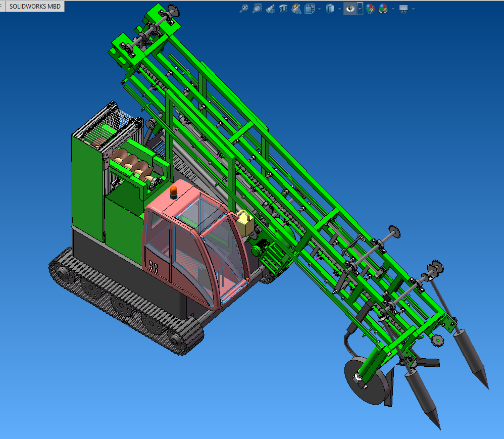Select the Zoom to Area tool

pyautogui.click(x=257, y=9)
